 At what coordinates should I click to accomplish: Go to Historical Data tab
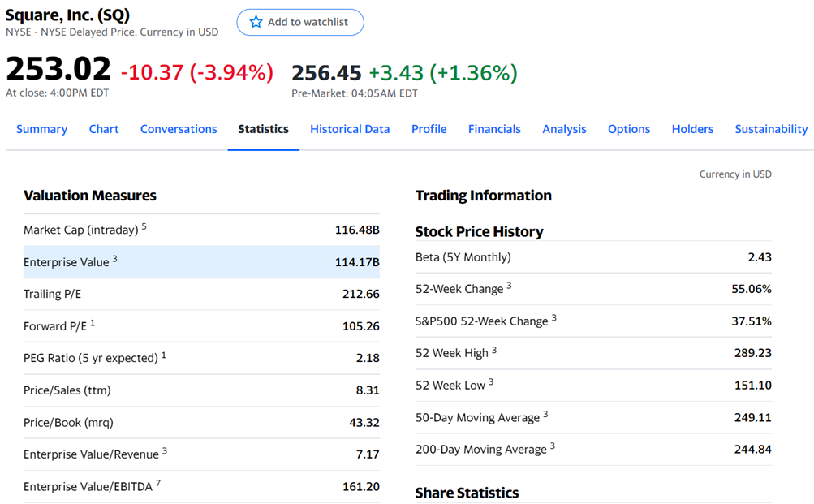(x=350, y=129)
